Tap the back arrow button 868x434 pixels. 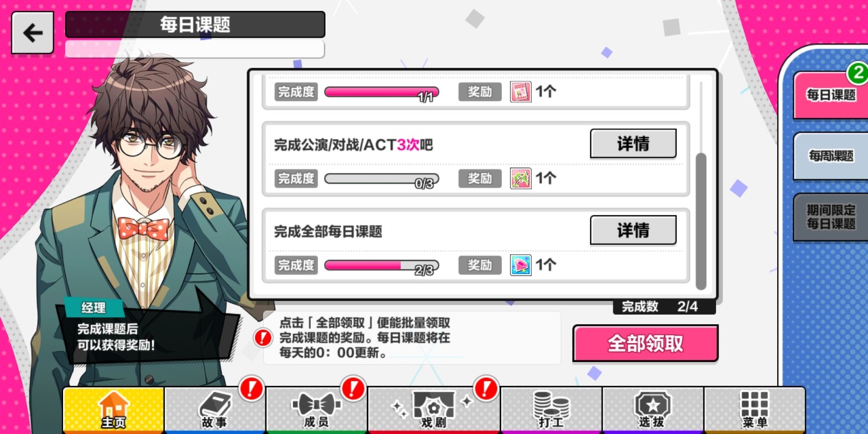32,33
